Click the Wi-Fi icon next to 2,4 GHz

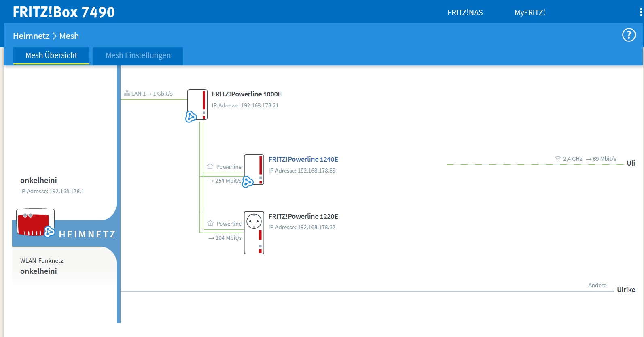tap(558, 159)
